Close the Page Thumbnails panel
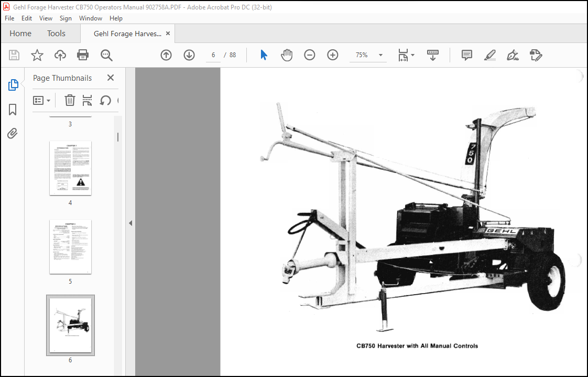 pos(110,78)
